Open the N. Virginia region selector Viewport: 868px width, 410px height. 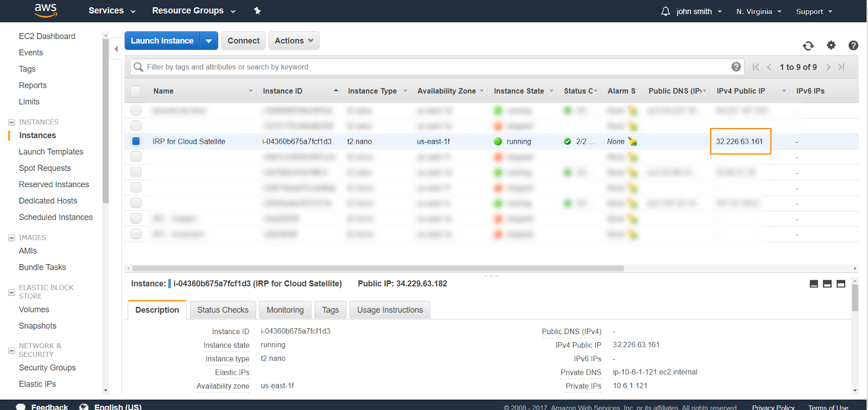coord(759,11)
